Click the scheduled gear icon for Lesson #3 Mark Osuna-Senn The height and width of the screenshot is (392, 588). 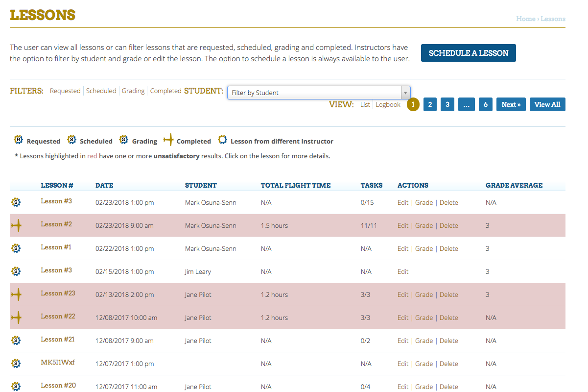(16, 202)
